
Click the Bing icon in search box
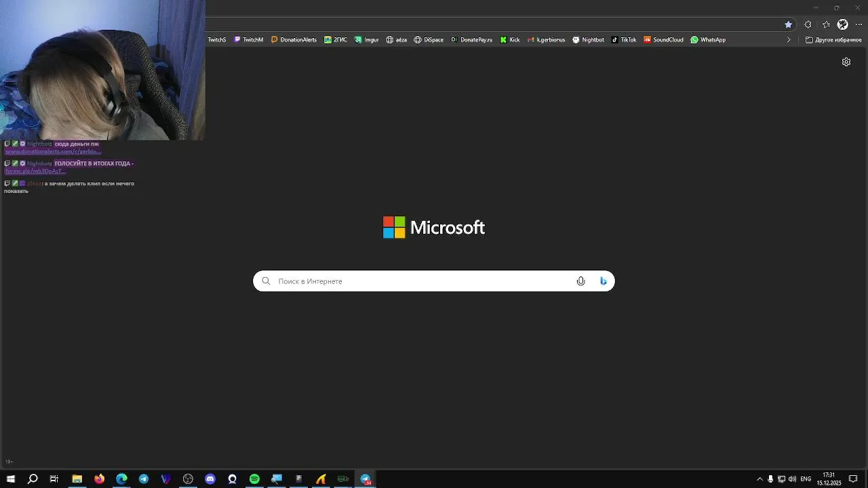tap(603, 281)
